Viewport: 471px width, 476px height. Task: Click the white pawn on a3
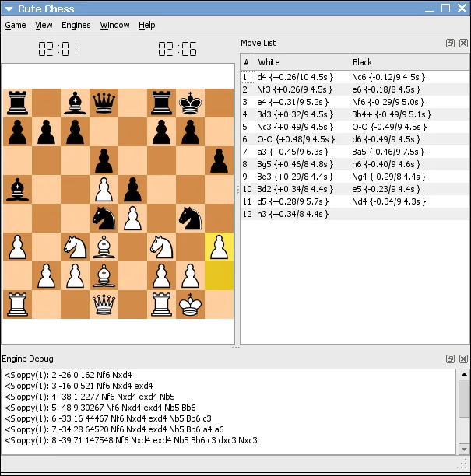[x=18, y=247]
